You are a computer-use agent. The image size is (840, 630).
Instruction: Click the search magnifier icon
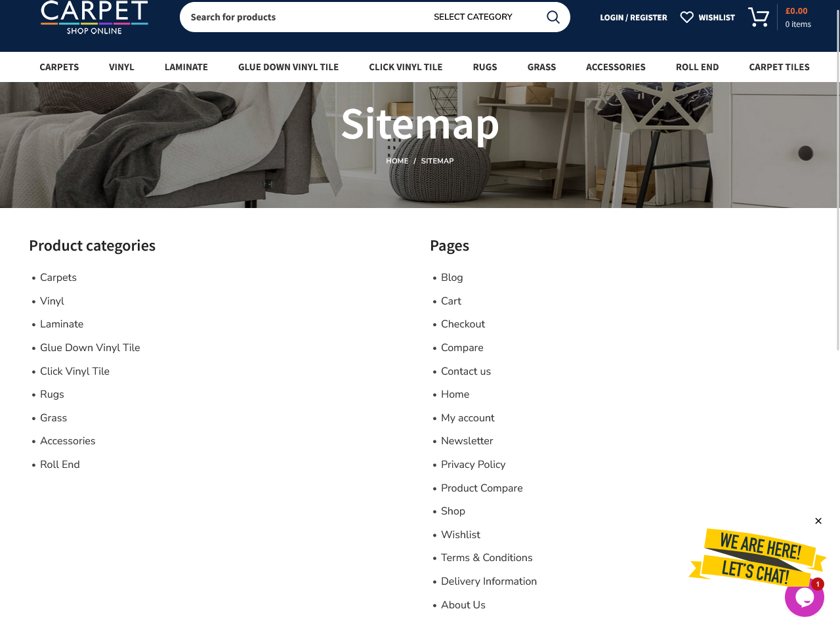pos(553,17)
